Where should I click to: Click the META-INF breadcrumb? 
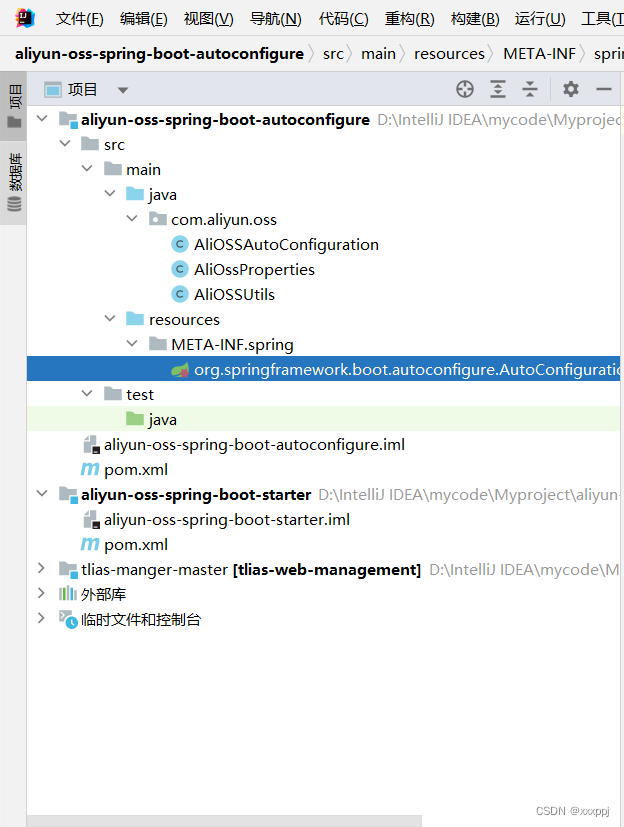[x=539, y=54]
